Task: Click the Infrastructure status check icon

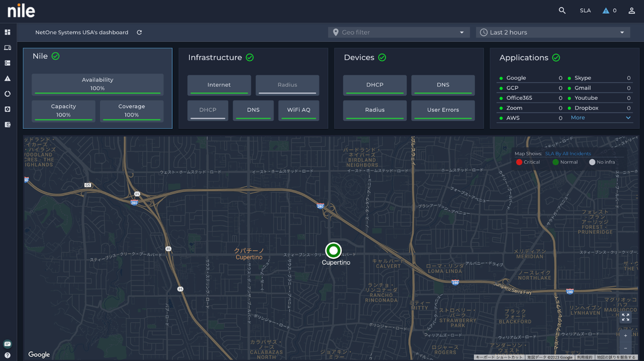Action: [x=250, y=57]
